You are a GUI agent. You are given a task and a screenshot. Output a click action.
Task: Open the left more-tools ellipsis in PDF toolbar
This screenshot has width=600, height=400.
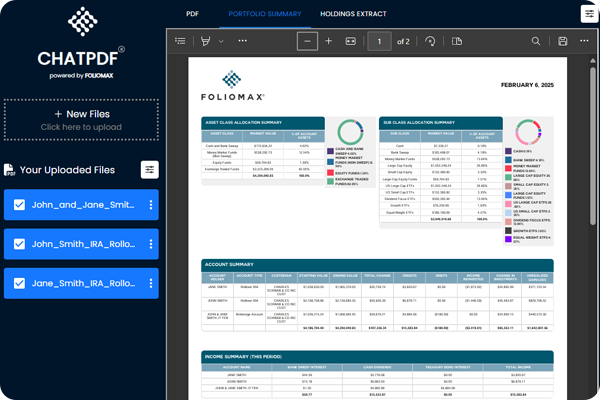(x=243, y=41)
